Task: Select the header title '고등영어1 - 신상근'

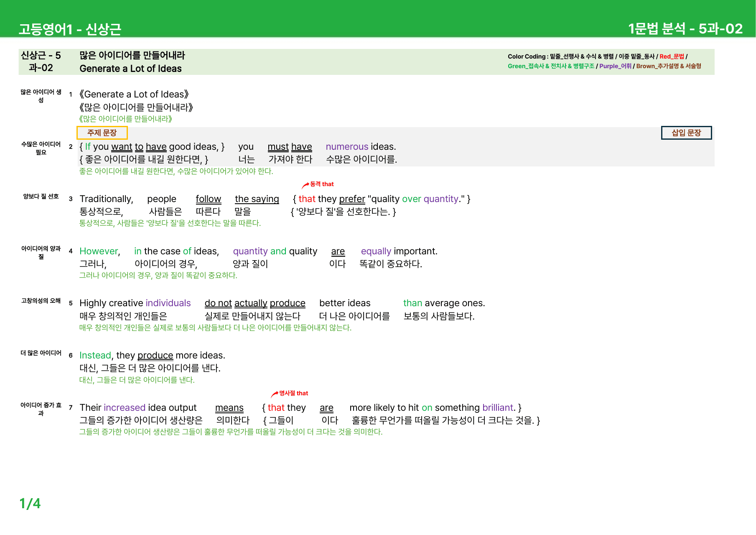Action: click(x=70, y=29)
